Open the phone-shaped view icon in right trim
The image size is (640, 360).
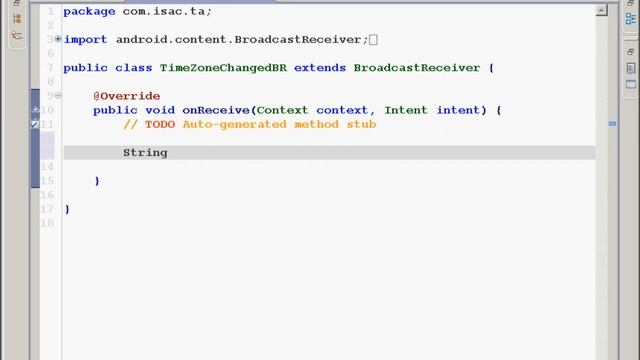pos(631,68)
